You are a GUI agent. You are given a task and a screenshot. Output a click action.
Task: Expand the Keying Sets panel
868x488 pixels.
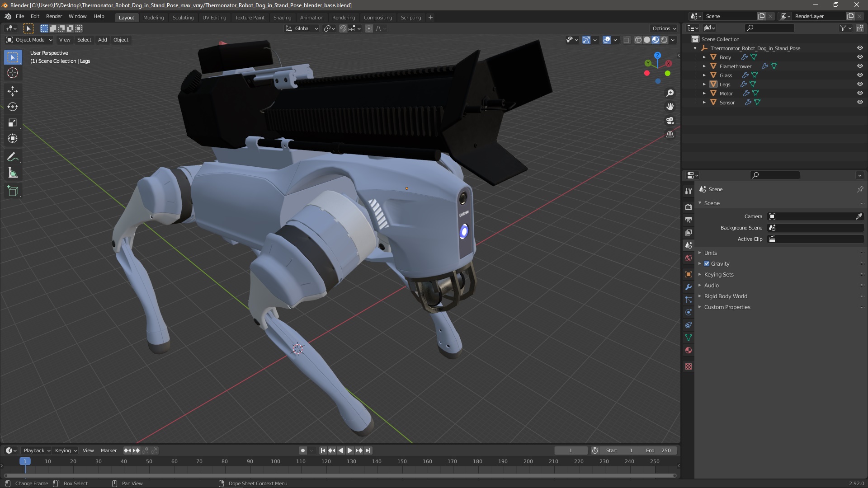(719, 274)
